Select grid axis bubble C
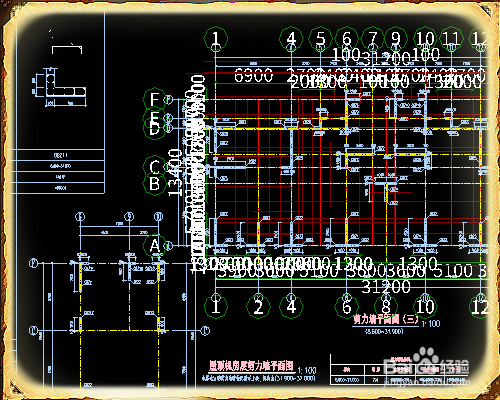 click(154, 167)
